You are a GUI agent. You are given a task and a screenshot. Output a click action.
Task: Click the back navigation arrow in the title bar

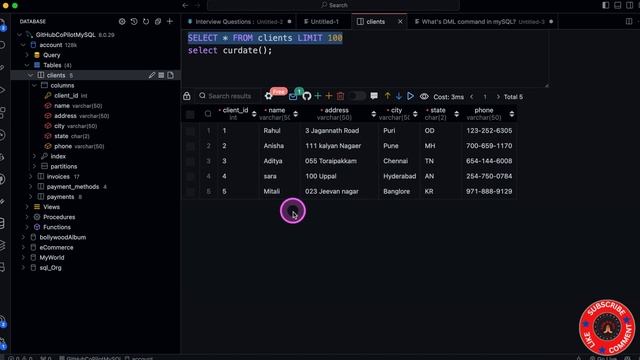[x=185, y=5]
